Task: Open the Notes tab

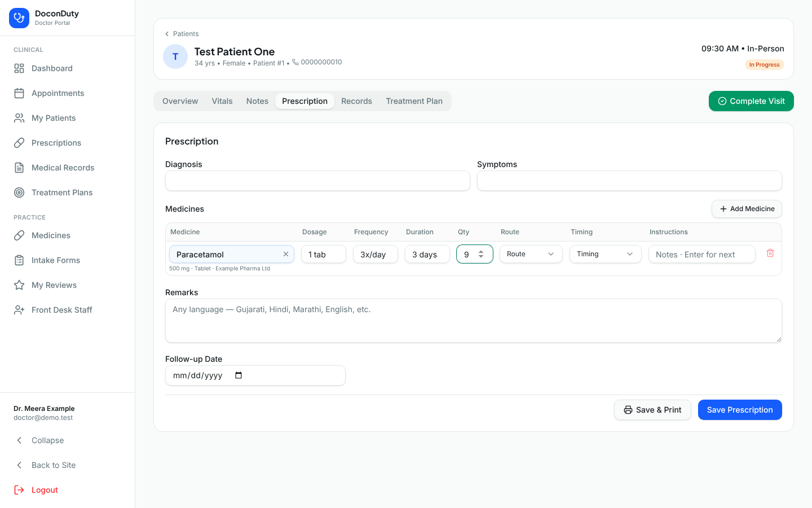Action: 257,101
